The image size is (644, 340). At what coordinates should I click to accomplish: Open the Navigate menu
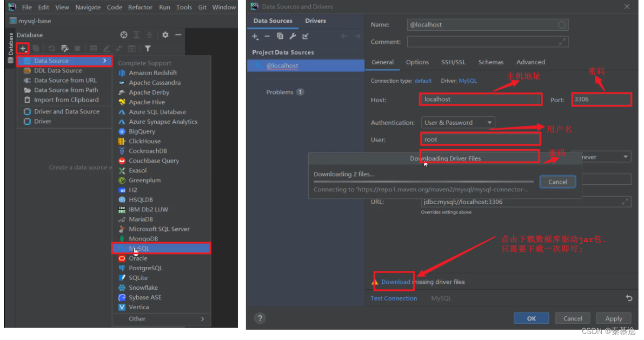click(88, 8)
